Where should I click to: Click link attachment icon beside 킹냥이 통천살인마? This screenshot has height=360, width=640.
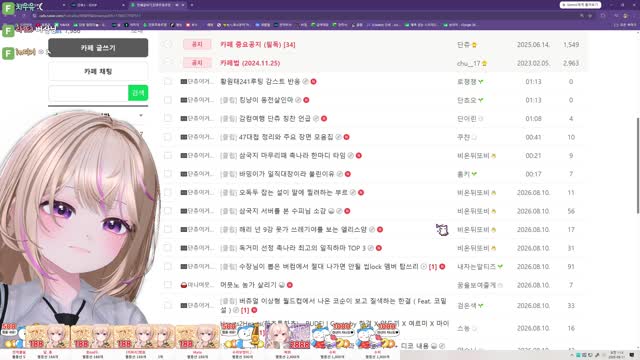coord(298,100)
